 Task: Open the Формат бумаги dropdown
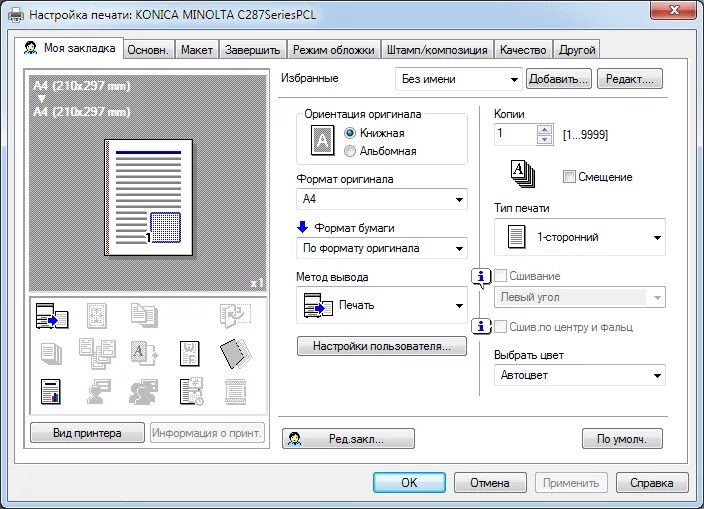click(382, 248)
